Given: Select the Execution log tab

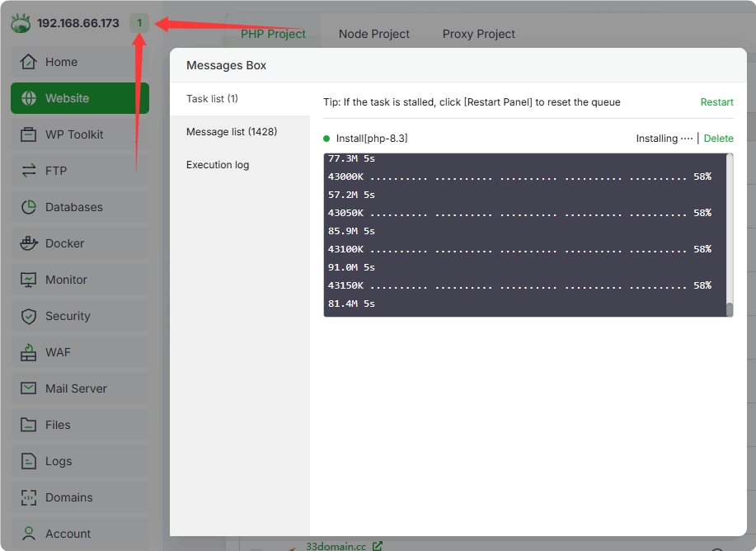Looking at the screenshot, I should click(x=240, y=164).
